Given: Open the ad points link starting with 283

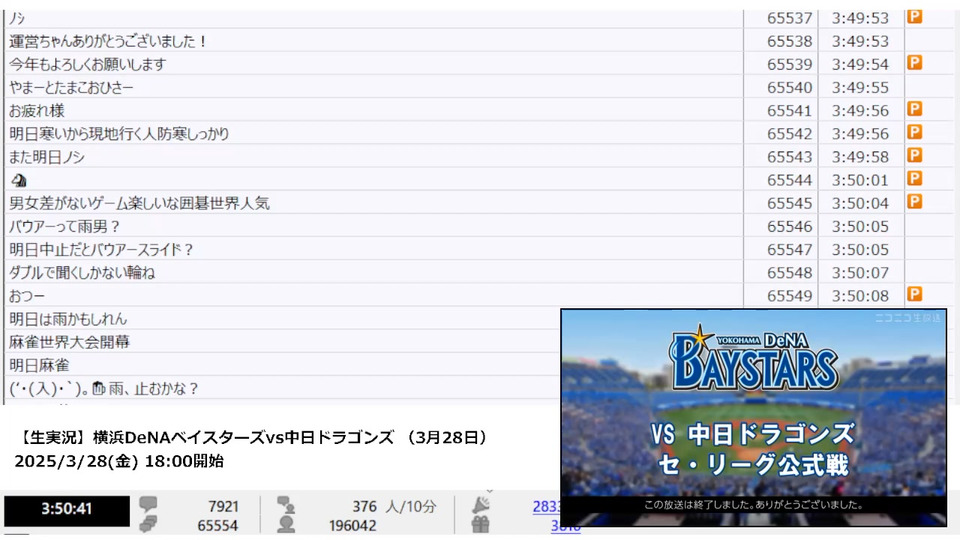Looking at the screenshot, I should 546,506.
